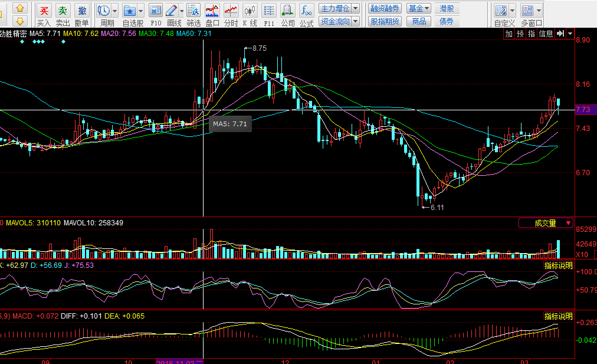Select the 画线 drawing pencil tool

point(172,11)
